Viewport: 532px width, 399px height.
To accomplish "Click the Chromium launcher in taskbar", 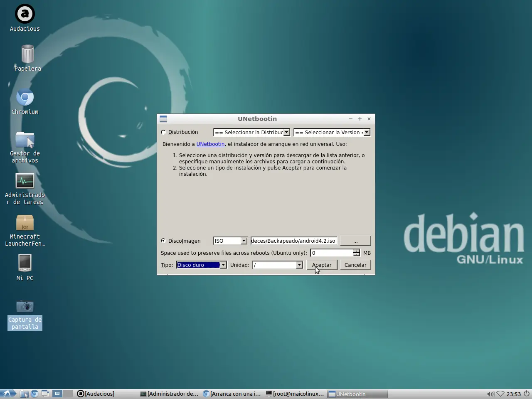I will (x=35, y=394).
